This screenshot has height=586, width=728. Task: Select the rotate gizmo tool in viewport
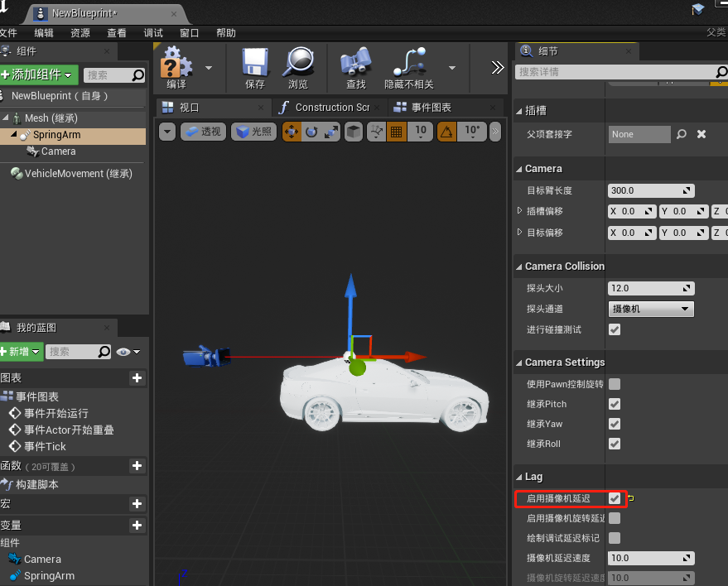pos(311,132)
